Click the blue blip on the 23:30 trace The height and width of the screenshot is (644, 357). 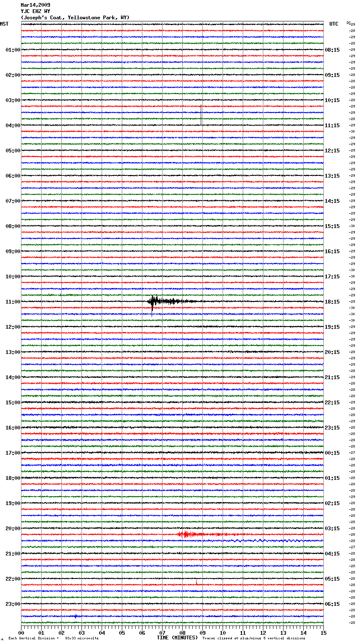75,616
